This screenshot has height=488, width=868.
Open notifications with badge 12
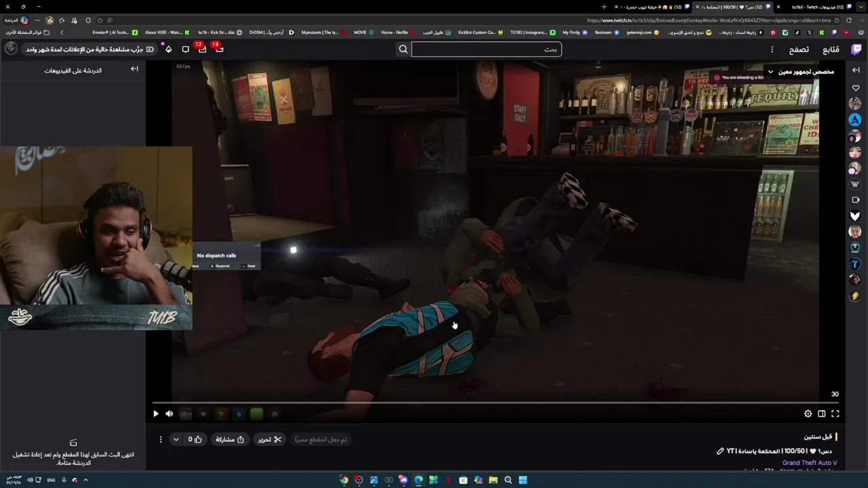(x=202, y=49)
